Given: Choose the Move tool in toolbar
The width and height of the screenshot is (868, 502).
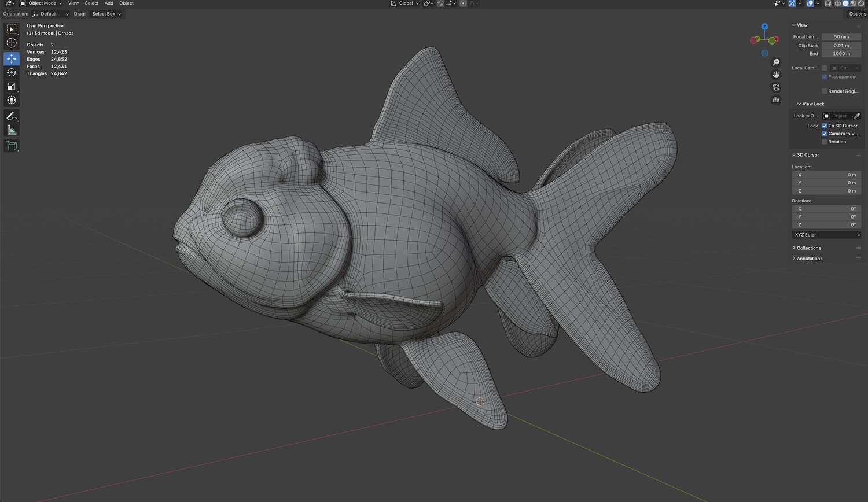Looking at the screenshot, I should point(12,58).
